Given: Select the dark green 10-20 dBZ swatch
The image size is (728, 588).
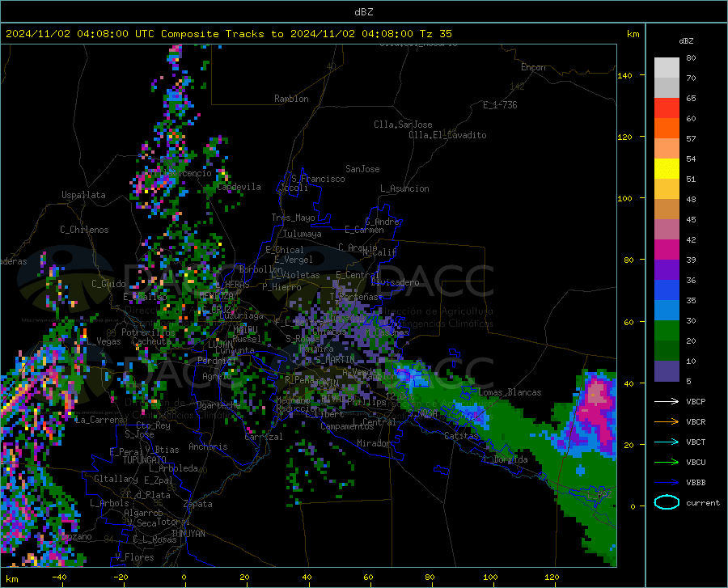Looking at the screenshot, I should [x=667, y=351].
